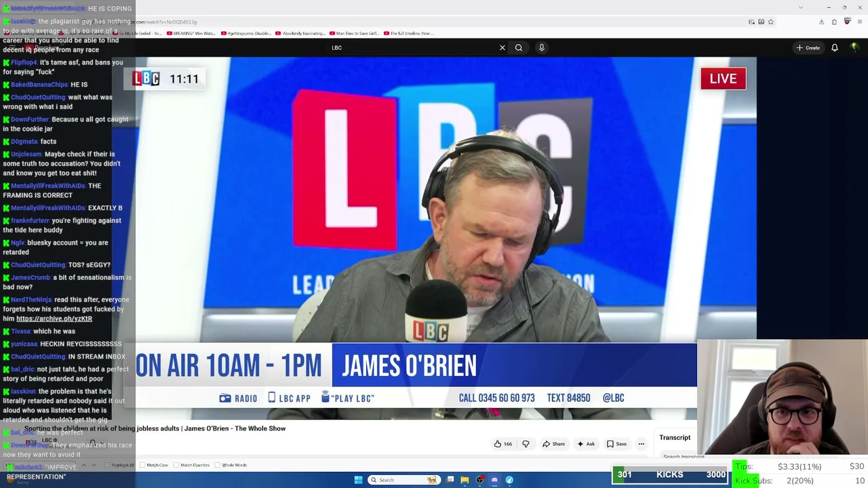Open the red shield extension icon

coord(847,22)
